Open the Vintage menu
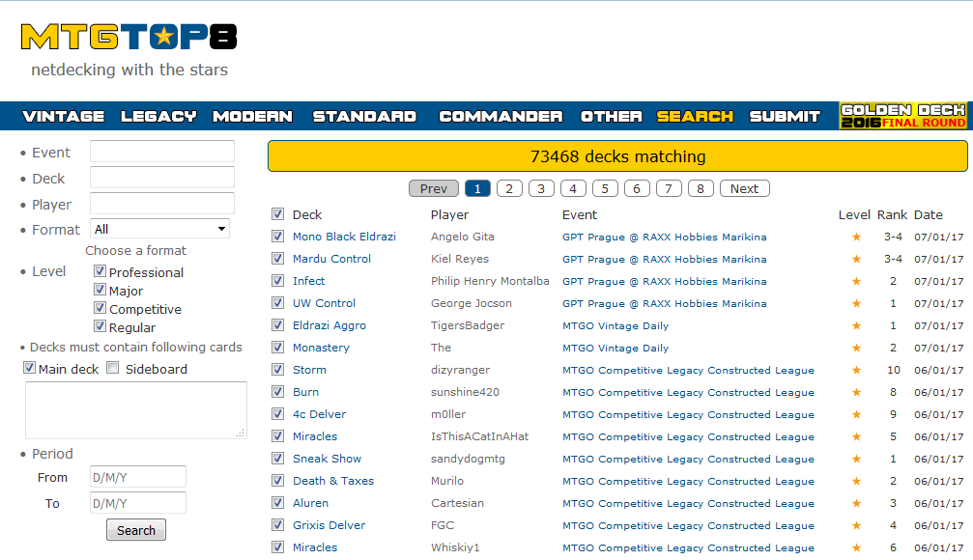This screenshot has width=973, height=560. coord(64,116)
